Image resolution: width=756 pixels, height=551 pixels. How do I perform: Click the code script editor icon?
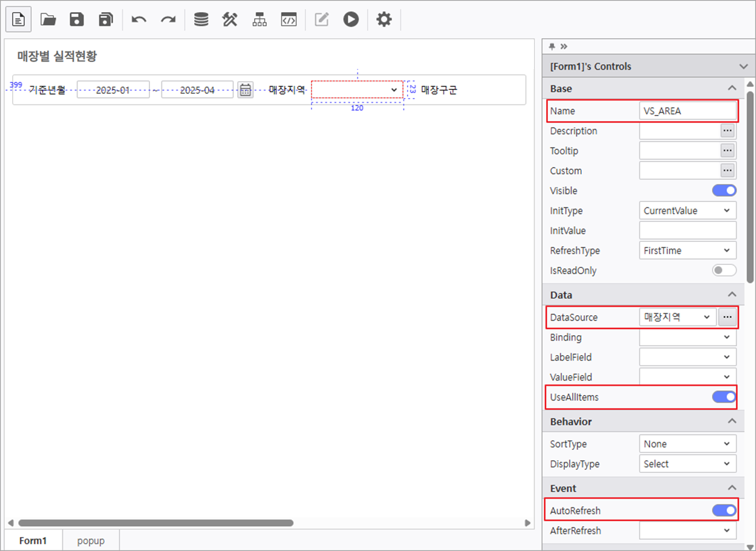[x=288, y=19]
